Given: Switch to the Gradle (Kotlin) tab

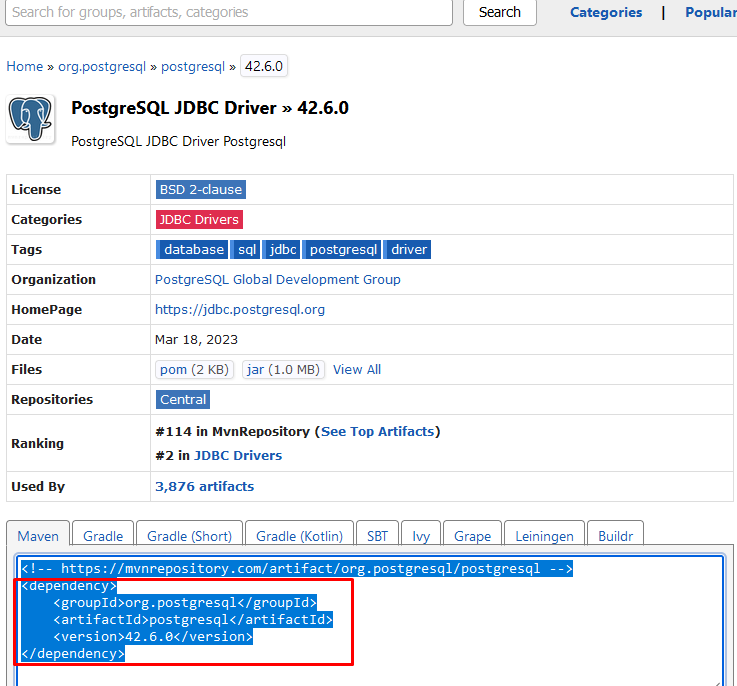Looking at the screenshot, I should coord(299,536).
